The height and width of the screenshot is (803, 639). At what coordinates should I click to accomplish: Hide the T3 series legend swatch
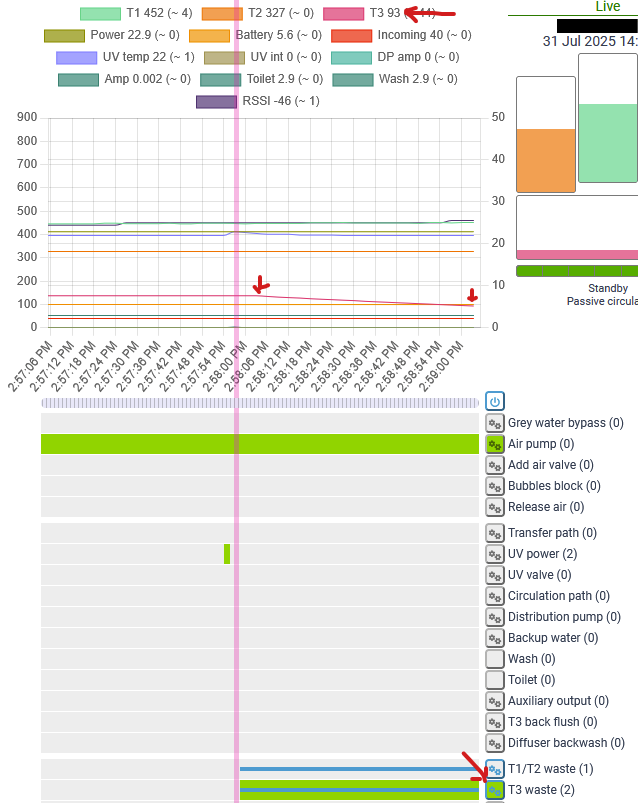344,13
